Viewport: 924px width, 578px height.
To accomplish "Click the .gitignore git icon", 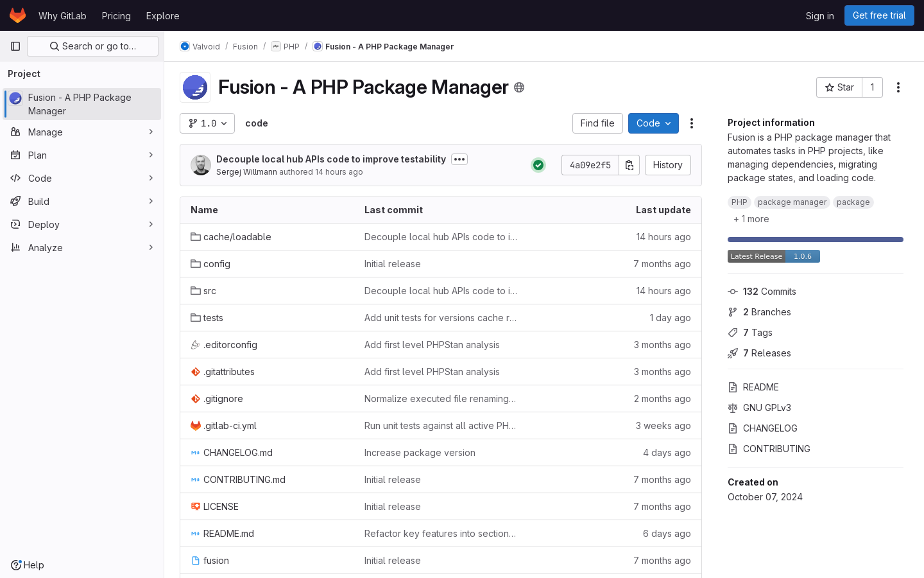I will click(x=196, y=399).
